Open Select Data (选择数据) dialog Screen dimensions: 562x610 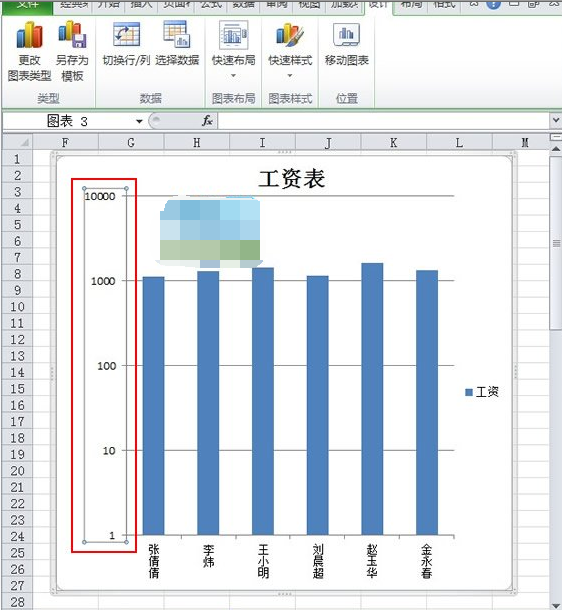177,44
